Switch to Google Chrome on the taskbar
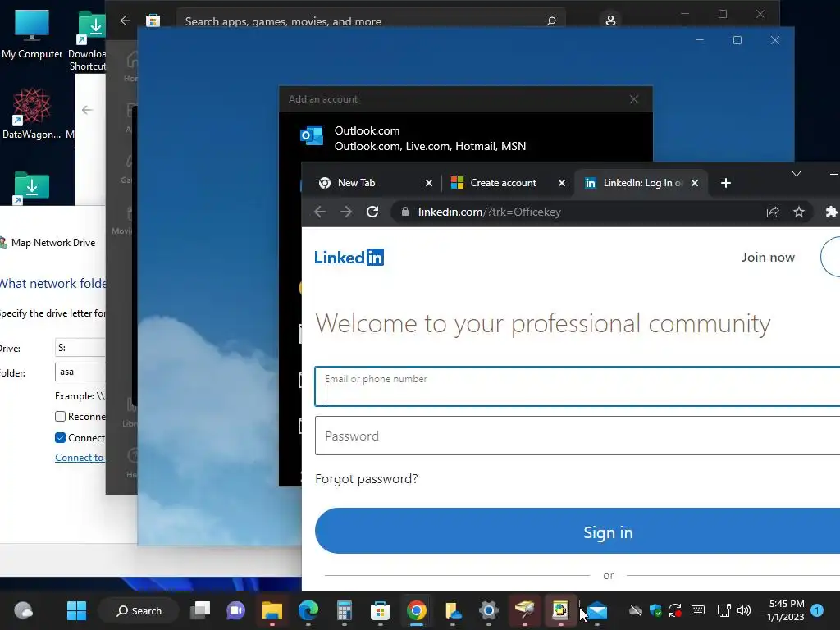840x630 pixels. (x=416, y=610)
